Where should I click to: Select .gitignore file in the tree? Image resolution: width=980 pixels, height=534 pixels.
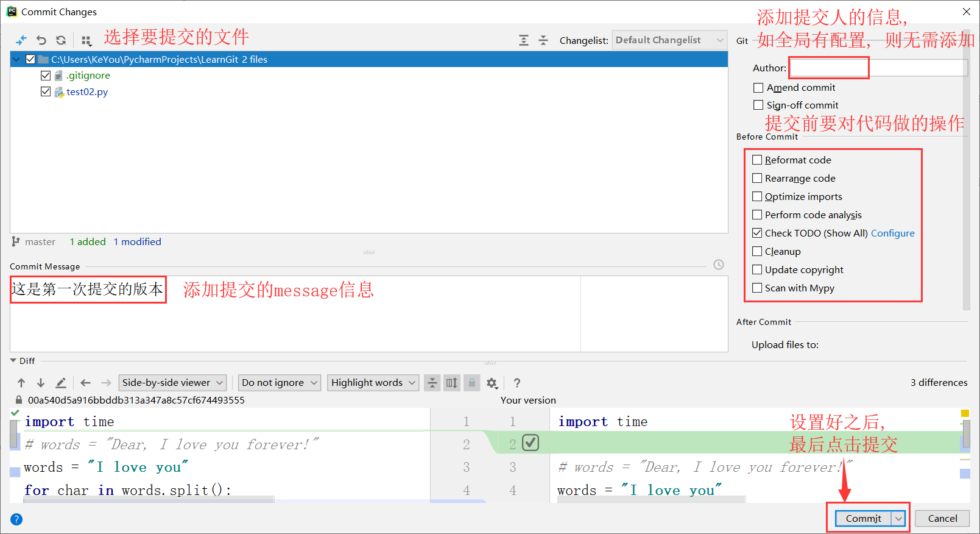point(88,76)
